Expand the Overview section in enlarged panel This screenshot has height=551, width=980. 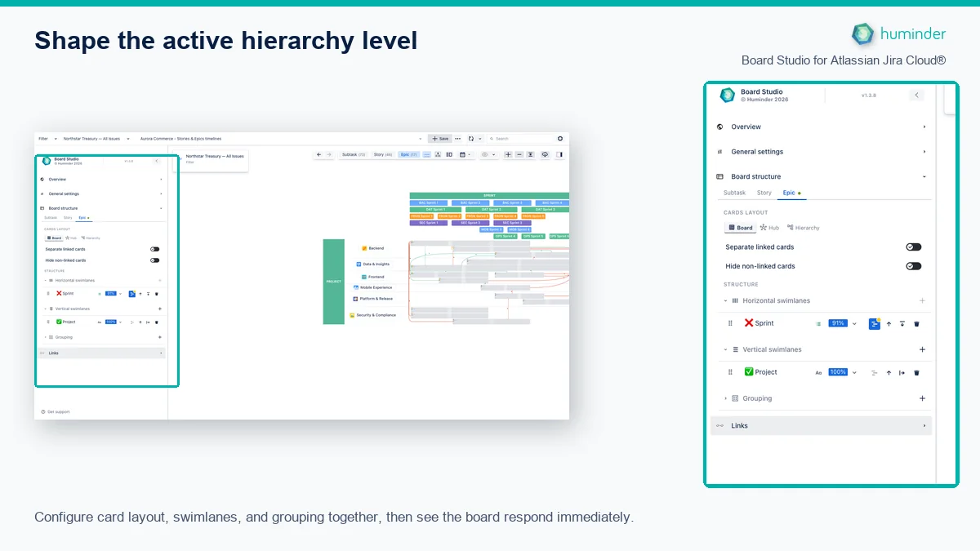tap(821, 127)
